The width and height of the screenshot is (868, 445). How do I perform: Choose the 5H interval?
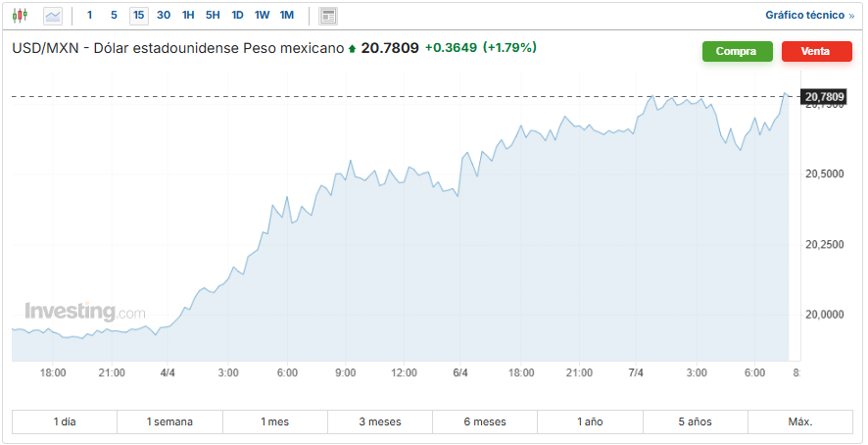tap(213, 16)
